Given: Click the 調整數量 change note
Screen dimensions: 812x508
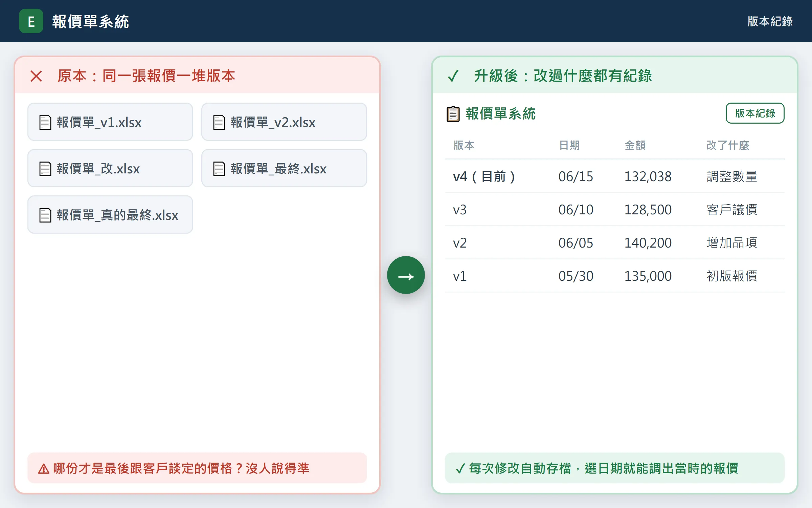Looking at the screenshot, I should click(x=732, y=176).
